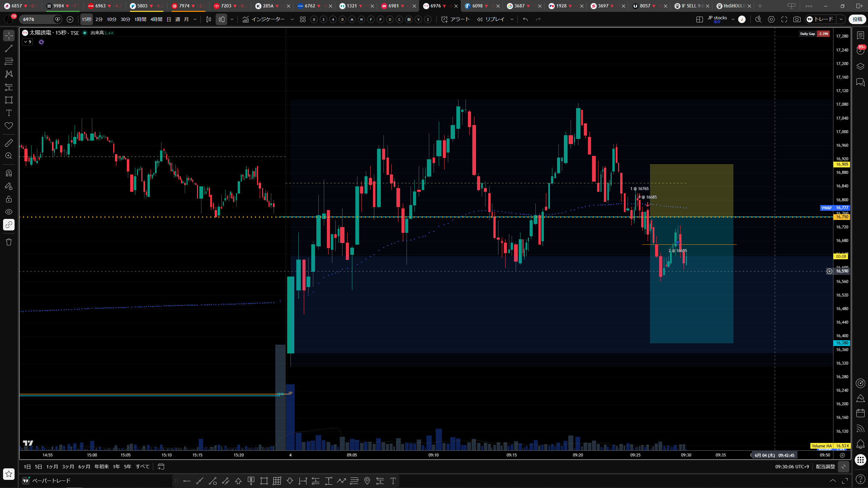
Task: Expand the time interval dropdown chevron
Action: point(195,19)
